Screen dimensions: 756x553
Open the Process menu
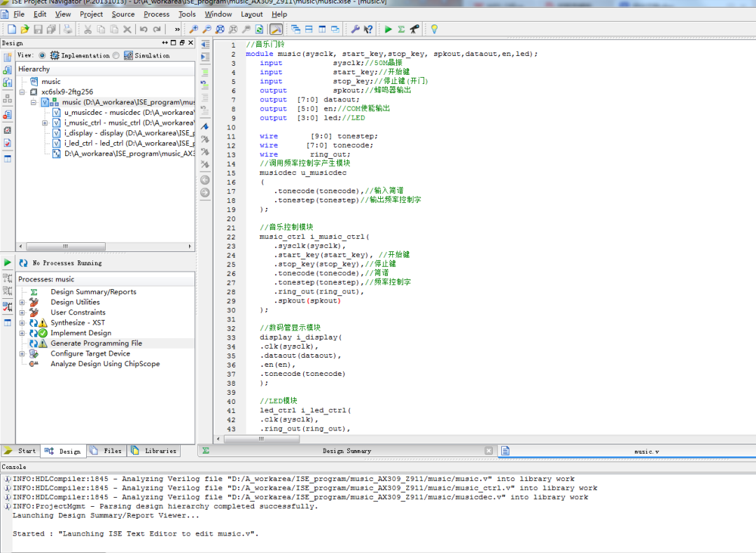(x=156, y=14)
